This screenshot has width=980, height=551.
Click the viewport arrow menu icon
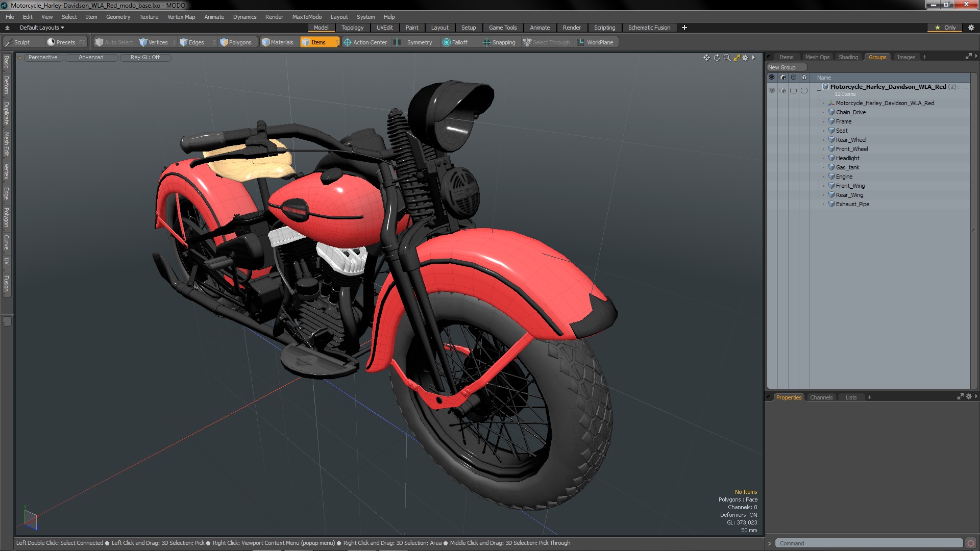click(x=753, y=58)
